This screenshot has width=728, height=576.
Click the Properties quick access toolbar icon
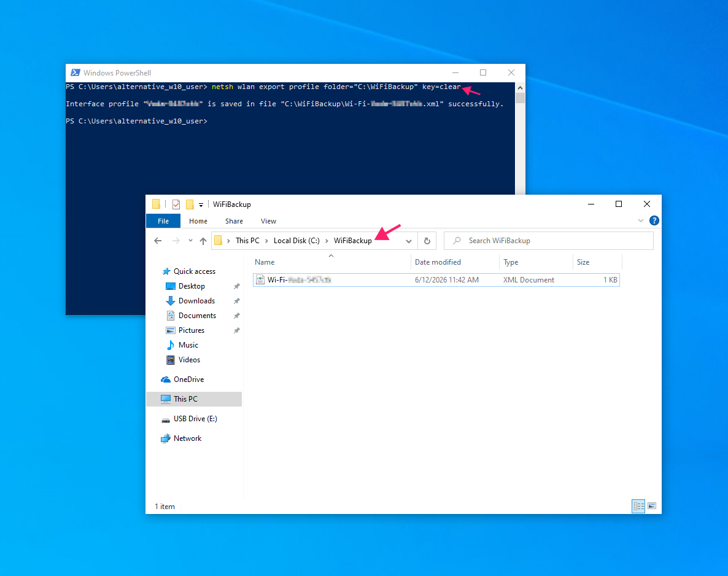click(176, 204)
